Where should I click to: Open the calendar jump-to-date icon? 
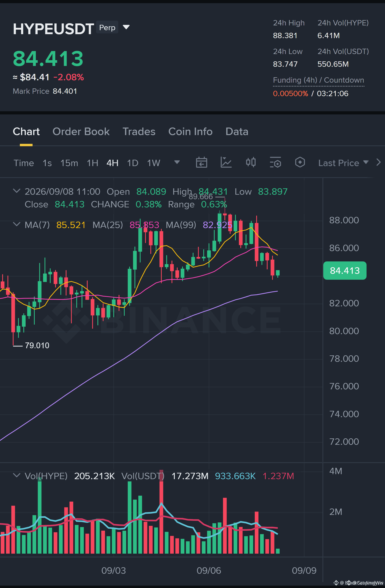201,162
